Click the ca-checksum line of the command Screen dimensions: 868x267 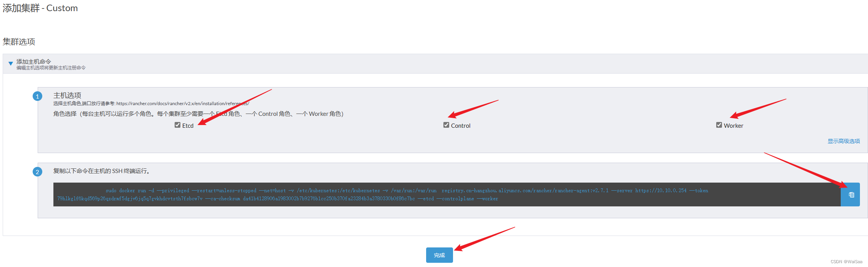tap(277, 199)
